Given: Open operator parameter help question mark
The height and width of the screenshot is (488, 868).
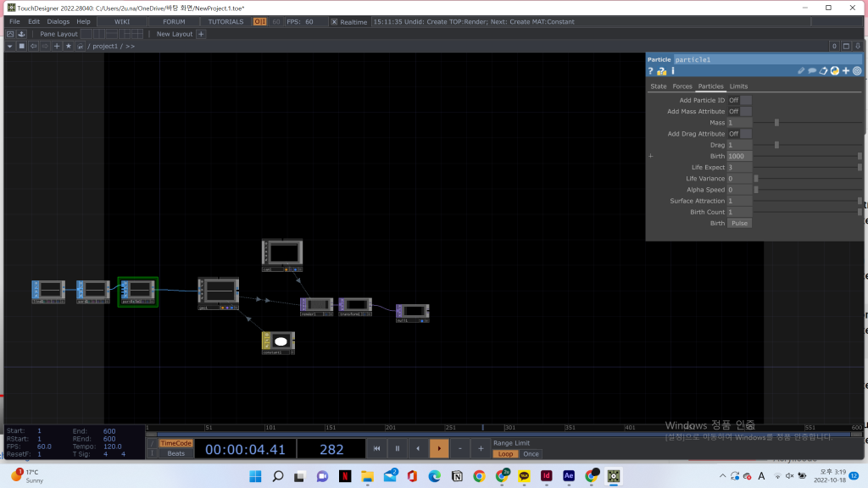Looking at the screenshot, I should (x=650, y=71).
